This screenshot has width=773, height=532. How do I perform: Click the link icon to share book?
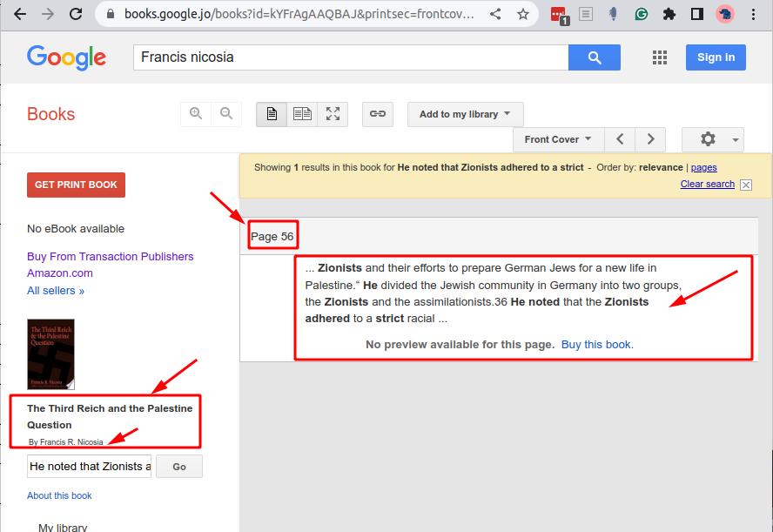(377, 114)
